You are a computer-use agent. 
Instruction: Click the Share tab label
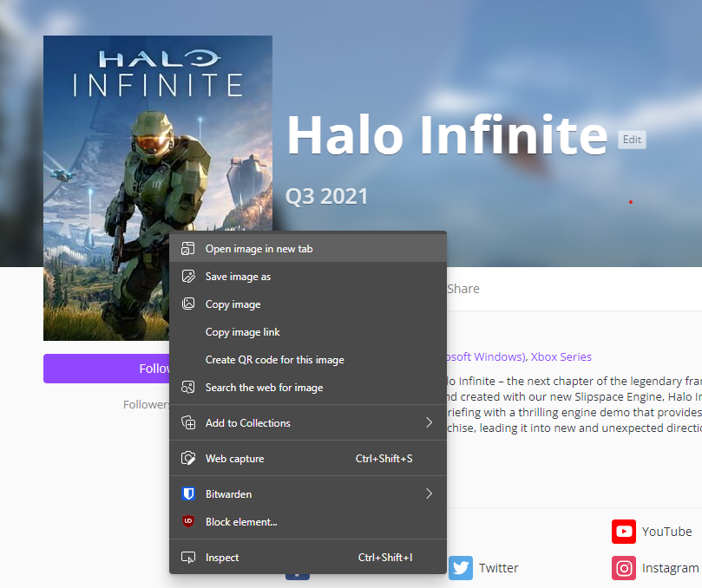[463, 289]
